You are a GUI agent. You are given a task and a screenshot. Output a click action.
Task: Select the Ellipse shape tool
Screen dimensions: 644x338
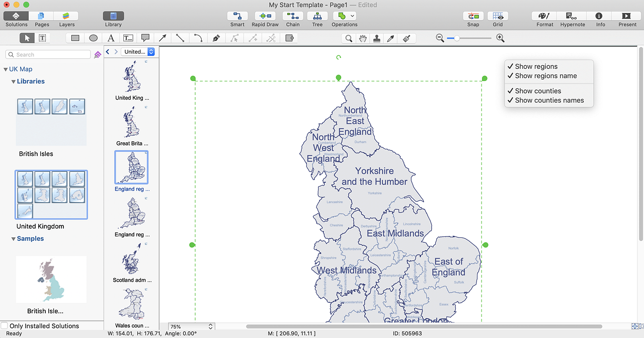coord(93,38)
